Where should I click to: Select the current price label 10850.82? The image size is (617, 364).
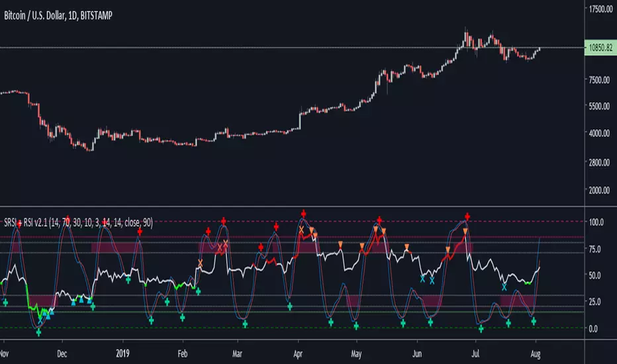(600, 48)
